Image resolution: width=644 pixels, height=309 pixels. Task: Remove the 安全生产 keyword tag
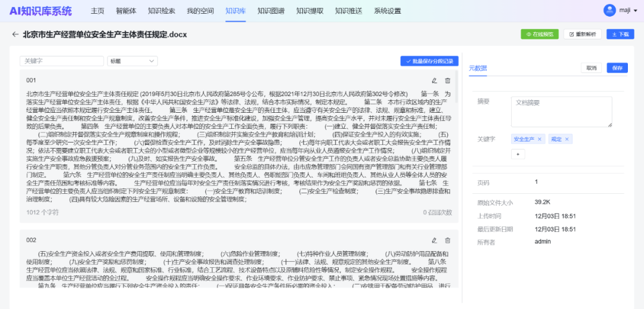point(540,140)
